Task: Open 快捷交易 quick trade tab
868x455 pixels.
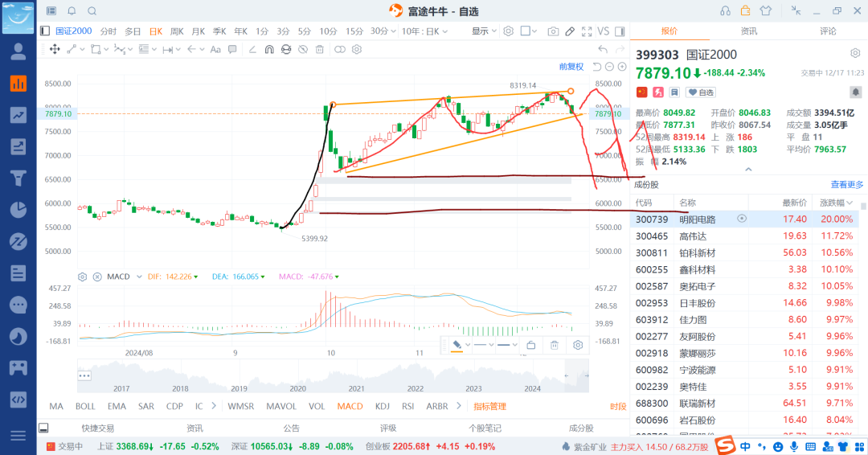Action: pyautogui.click(x=98, y=428)
